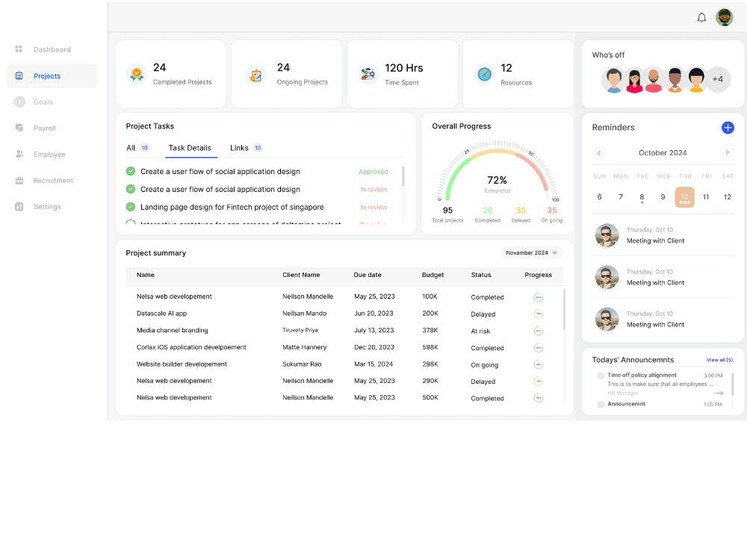The image size is (747, 560).
Task: Open Settings from the sidebar
Action: pyautogui.click(x=47, y=207)
